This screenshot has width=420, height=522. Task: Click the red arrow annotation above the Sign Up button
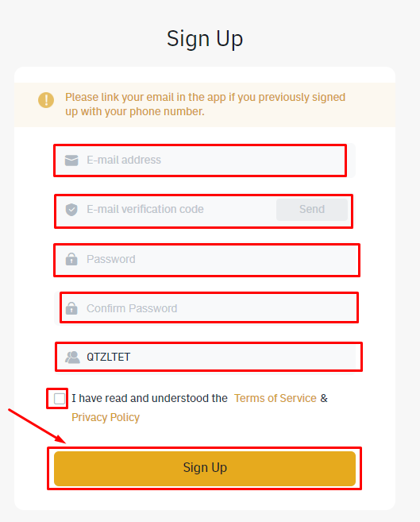coord(37,426)
